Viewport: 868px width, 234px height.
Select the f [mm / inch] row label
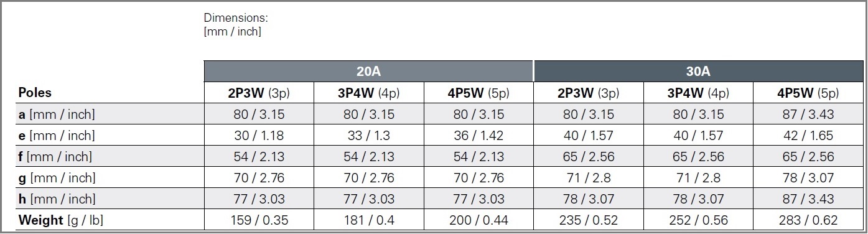tap(55, 156)
